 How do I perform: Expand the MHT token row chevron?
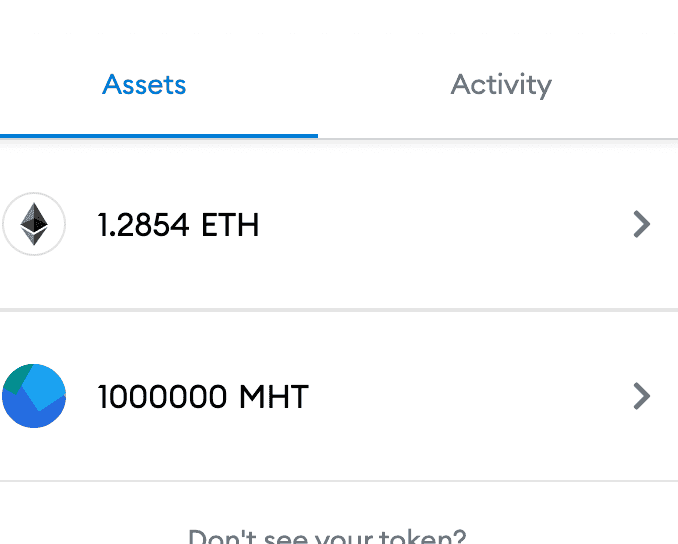[642, 397]
